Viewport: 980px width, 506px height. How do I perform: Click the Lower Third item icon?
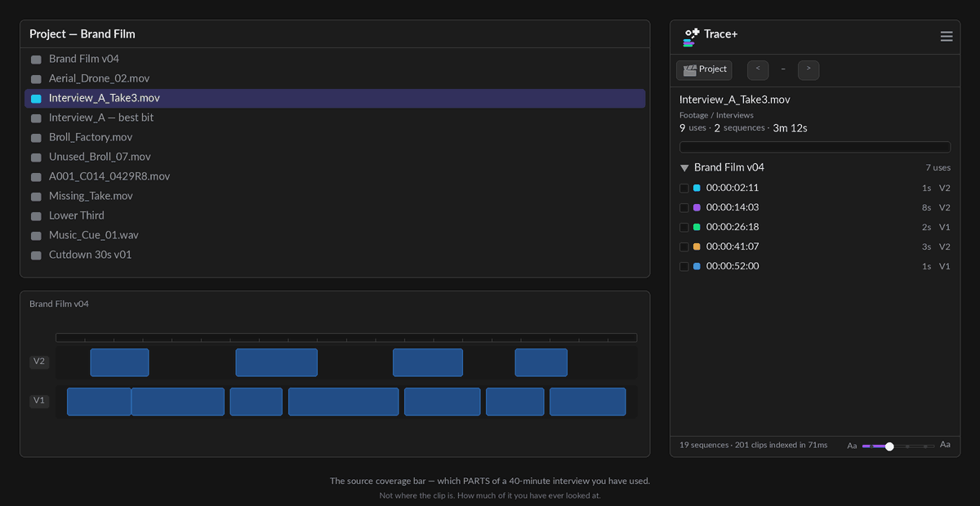tap(36, 216)
